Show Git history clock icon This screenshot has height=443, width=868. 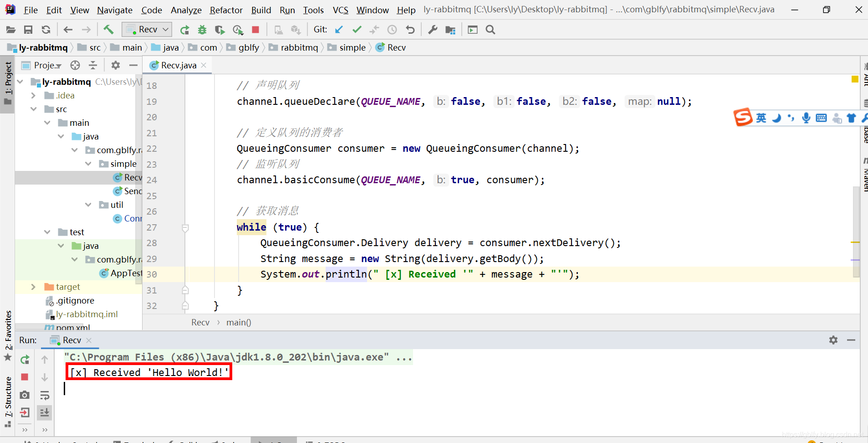tap(392, 30)
